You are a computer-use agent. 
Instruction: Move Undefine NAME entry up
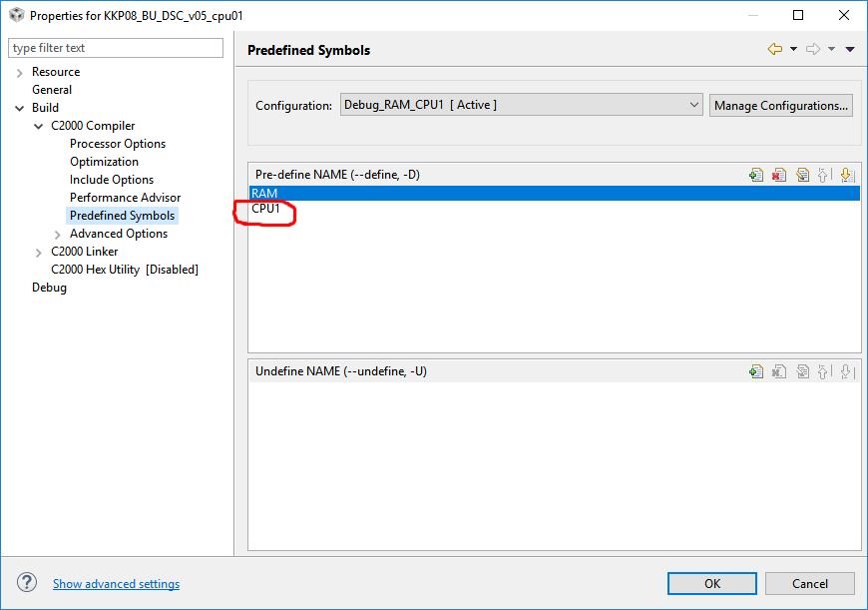824,371
